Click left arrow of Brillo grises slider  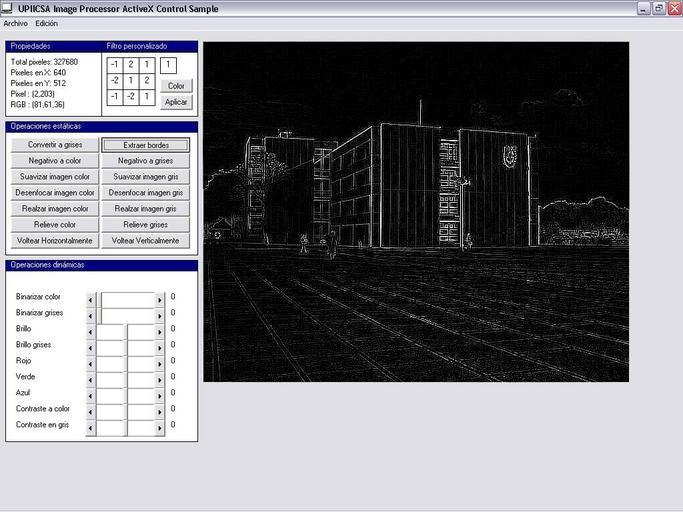pyautogui.click(x=91, y=348)
